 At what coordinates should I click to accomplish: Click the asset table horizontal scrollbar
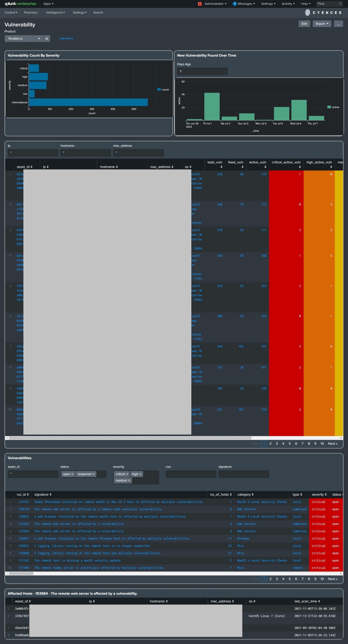pyautogui.click(x=130, y=438)
